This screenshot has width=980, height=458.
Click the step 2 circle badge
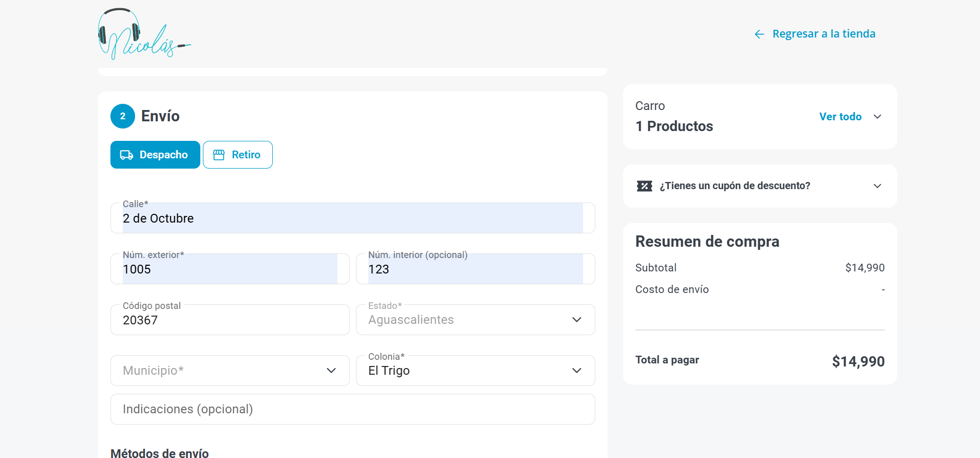click(x=123, y=116)
